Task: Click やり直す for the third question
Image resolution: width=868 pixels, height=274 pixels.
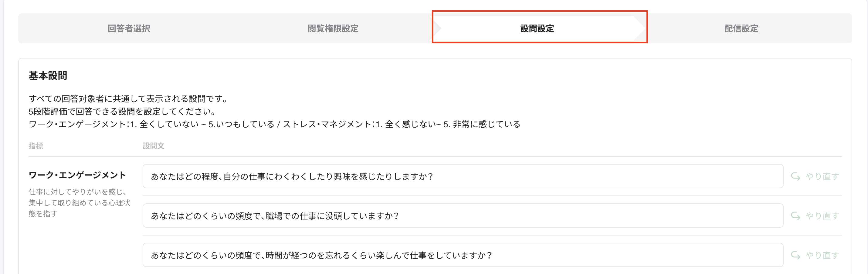Action: [x=823, y=255]
